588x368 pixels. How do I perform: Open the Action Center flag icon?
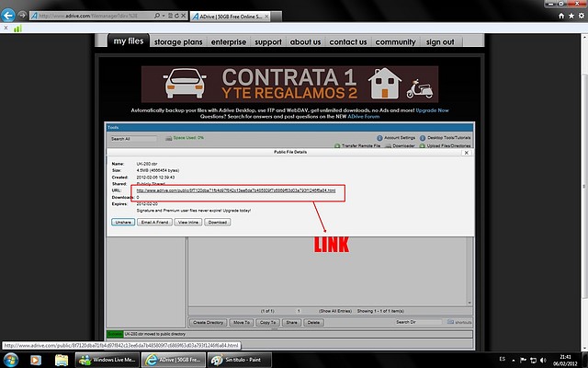[x=523, y=360]
